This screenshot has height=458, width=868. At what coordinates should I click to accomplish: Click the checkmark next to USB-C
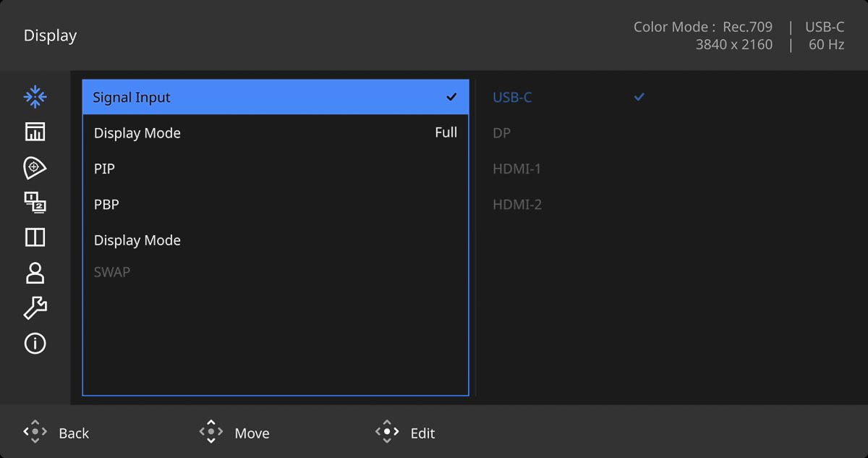pos(639,97)
